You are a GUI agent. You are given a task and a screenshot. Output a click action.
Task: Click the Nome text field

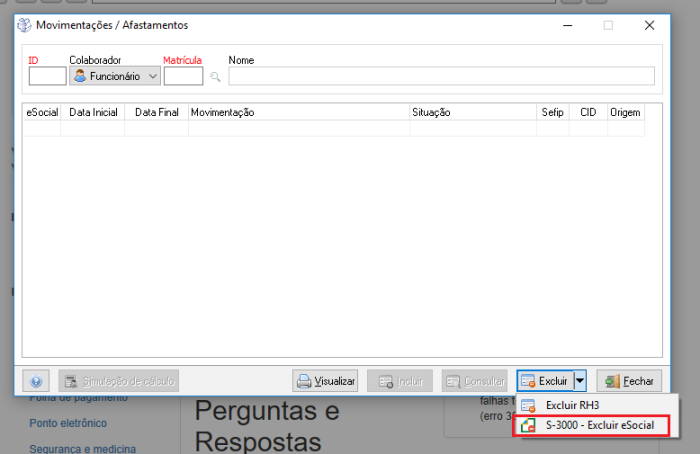click(441, 76)
